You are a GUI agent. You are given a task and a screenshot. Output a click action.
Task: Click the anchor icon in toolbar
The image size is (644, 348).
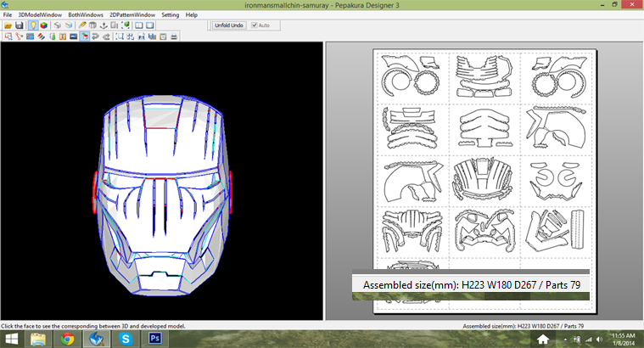(x=104, y=25)
